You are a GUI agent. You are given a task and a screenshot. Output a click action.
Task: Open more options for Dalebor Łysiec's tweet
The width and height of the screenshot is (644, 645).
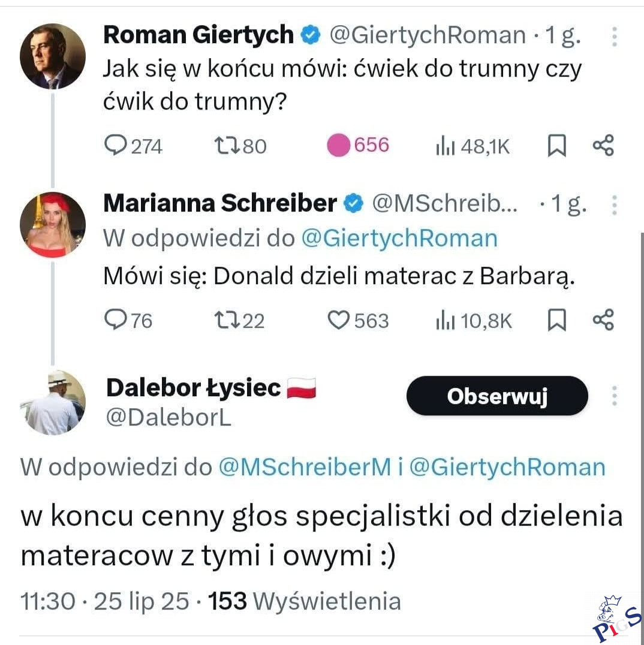[x=614, y=396]
